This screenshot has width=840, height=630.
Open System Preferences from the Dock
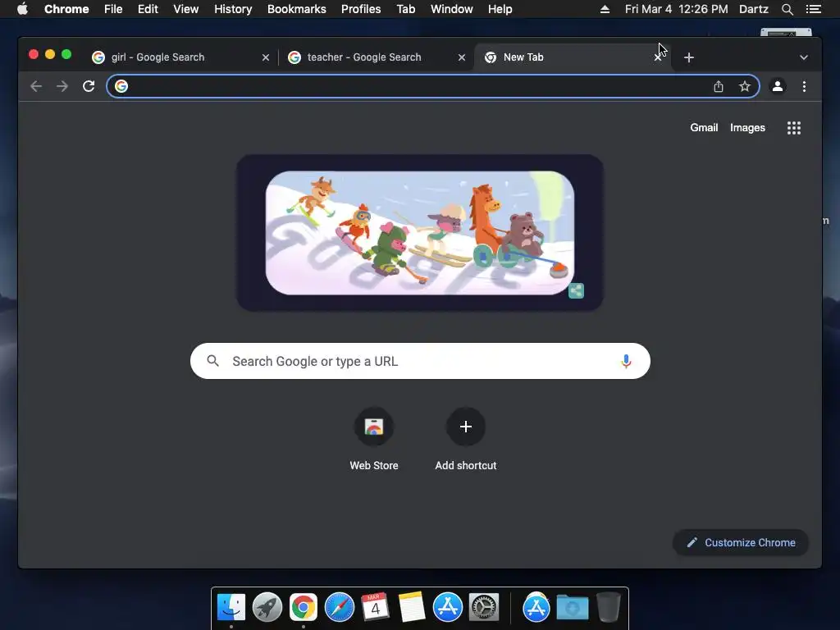(484, 608)
